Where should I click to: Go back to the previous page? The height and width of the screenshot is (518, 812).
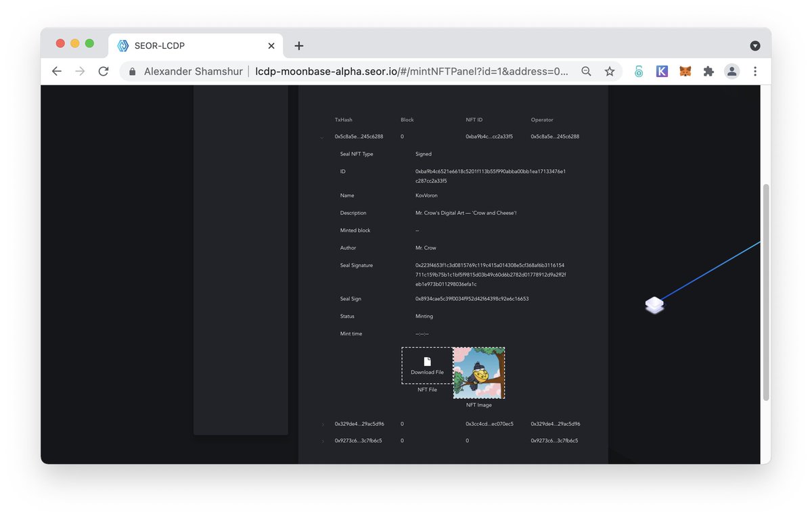[57, 71]
